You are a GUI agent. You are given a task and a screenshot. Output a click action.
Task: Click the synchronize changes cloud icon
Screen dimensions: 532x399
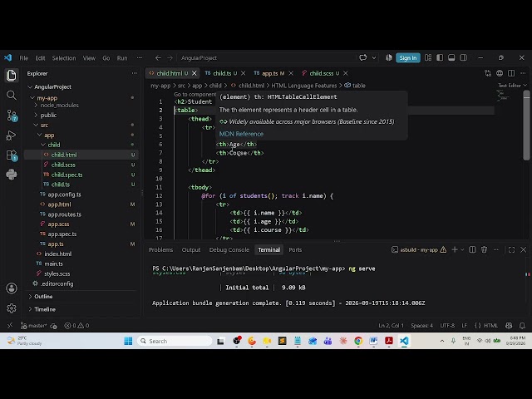tap(53, 326)
